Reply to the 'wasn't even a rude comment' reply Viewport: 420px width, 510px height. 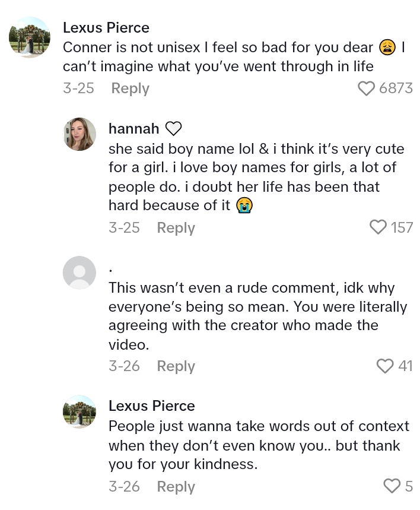pos(176,366)
